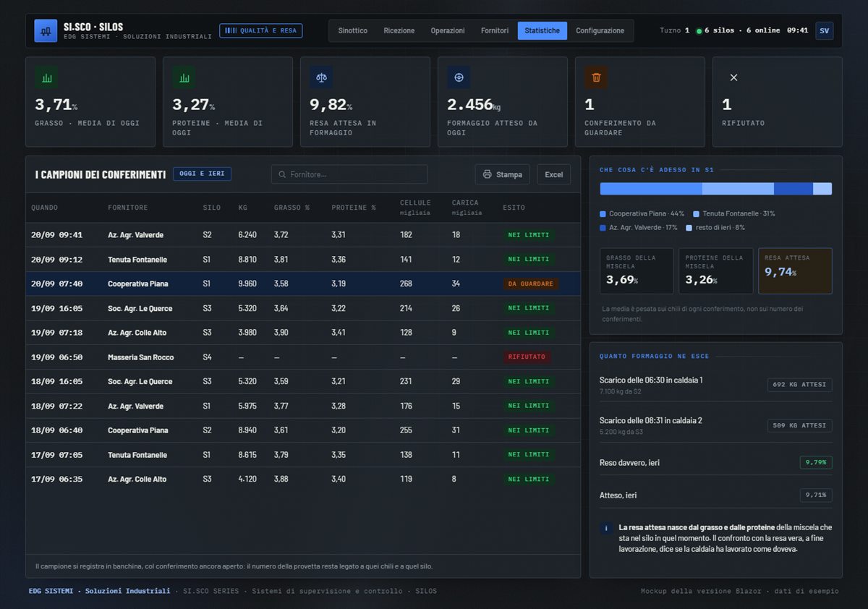Select the 20/09 09:41 Az. Agr. Valverde row
Screen dimensions: 868x609
(x=303, y=235)
